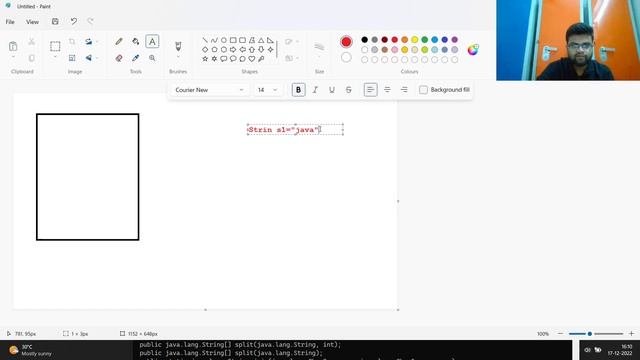640x360 pixels.
Task: Open the weather widget on taskbar
Action: (31, 350)
